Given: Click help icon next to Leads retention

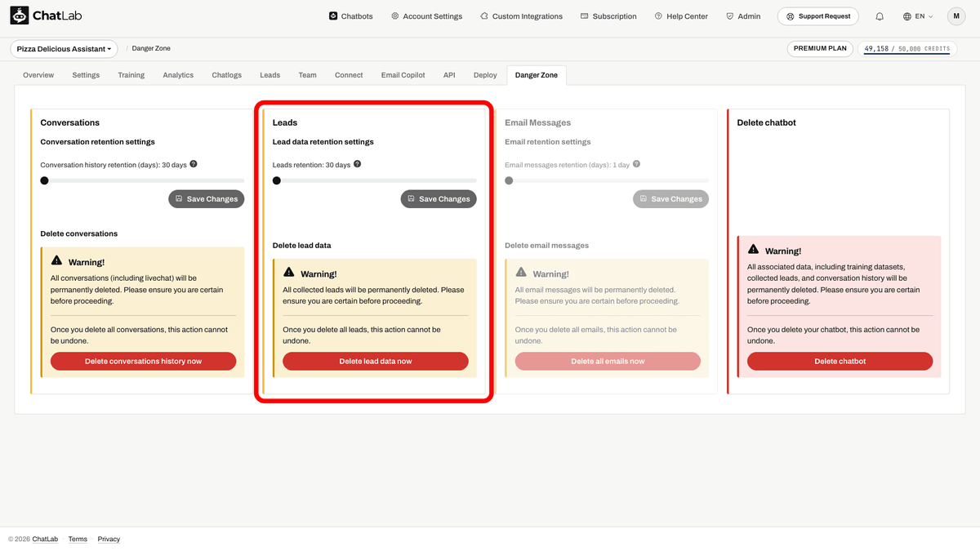Looking at the screenshot, I should click(x=357, y=164).
